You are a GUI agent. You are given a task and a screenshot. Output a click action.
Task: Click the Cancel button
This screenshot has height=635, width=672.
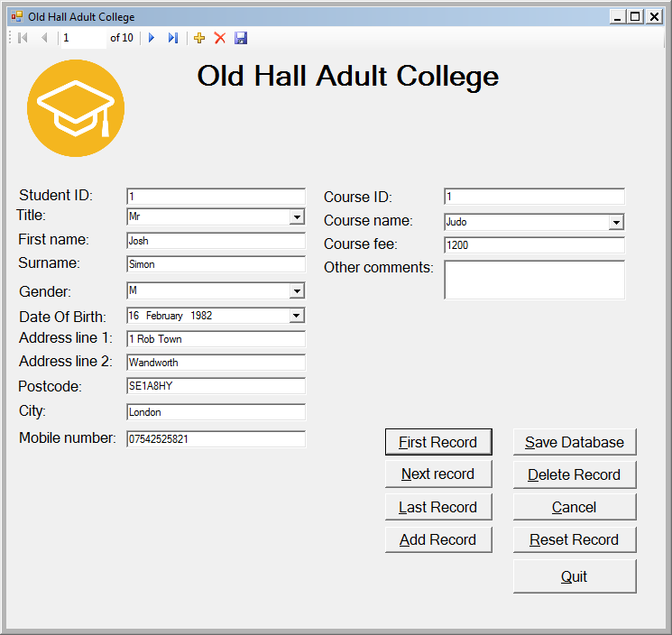click(x=575, y=507)
